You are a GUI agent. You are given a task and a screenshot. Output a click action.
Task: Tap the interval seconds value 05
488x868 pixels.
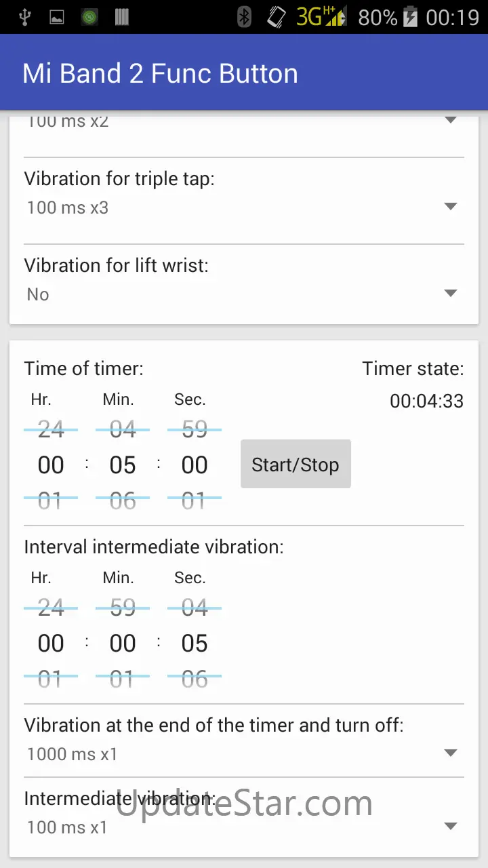pos(195,644)
